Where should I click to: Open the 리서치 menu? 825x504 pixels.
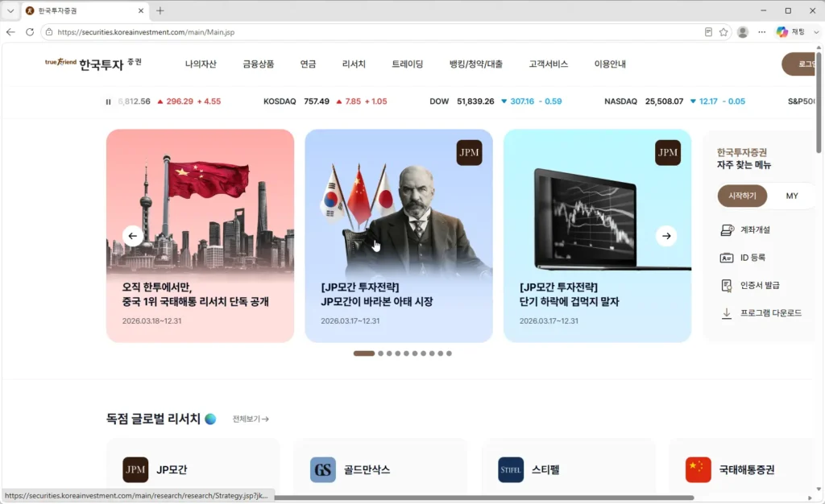[x=354, y=64]
